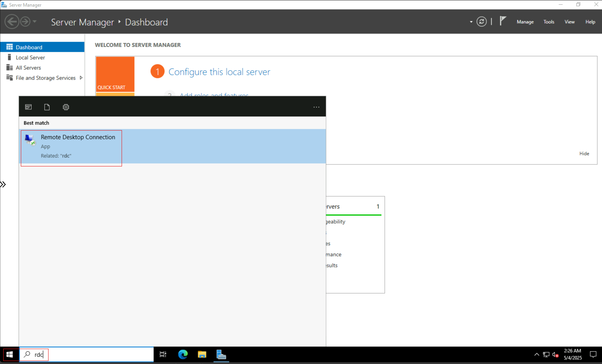Screen dimensions: 602x364
Task: Click the Windows Start button
Action: click(10, 354)
